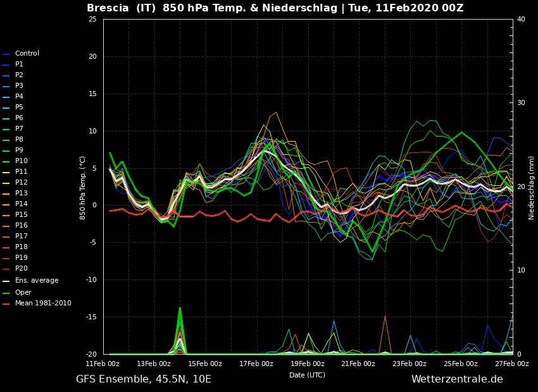The height and width of the screenshot is (392, 538).
Task: Click the Ens. average legend label
Action: 37,280
